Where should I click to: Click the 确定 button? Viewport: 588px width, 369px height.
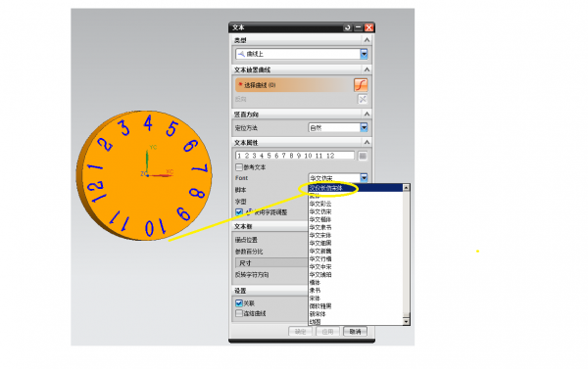click(301, 332)
